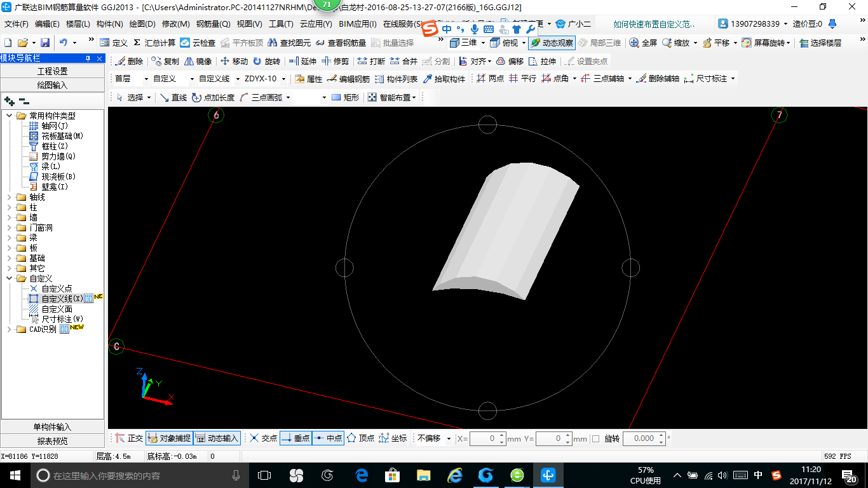Image resolution: width=868 pixels, height=488 pixels.
Task: Click the 选择楼层 button
Action: (820, 43)
